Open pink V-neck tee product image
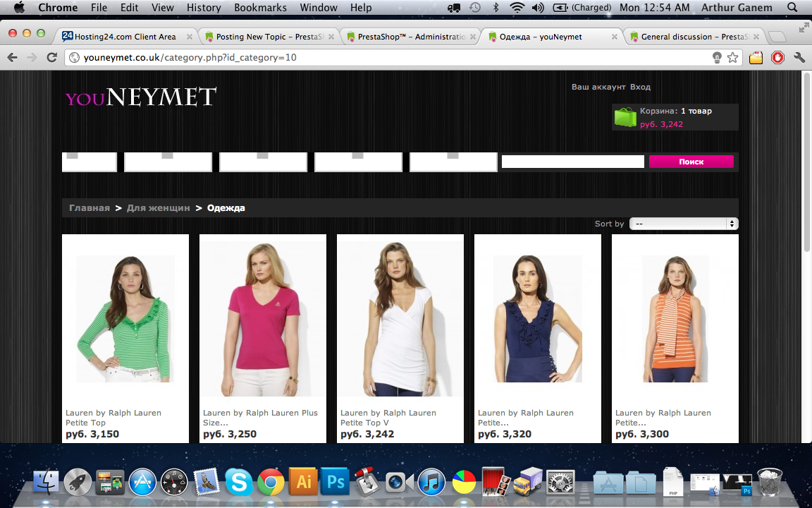Image resolution: width=812 pixels, height=508 pixels. 262,319
